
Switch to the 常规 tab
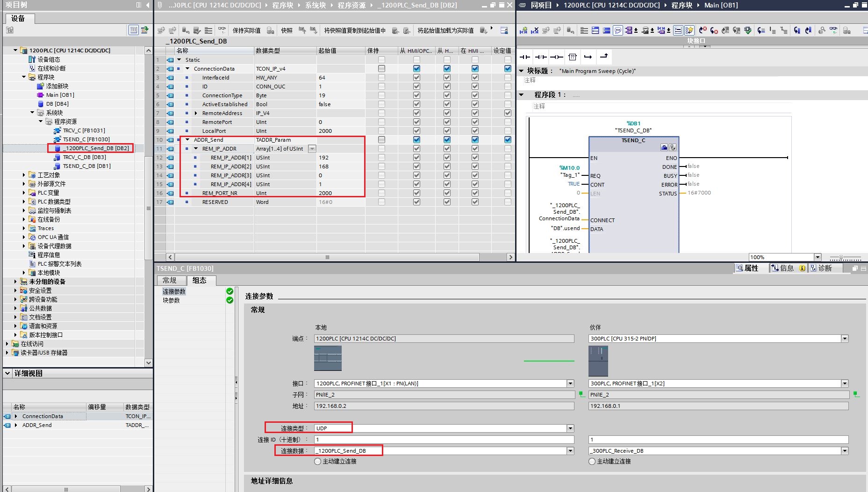pos(170,280)
